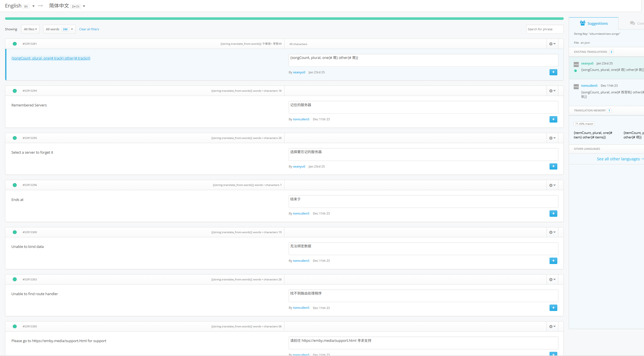This screenshot has height=356, width=644.
Task: Open gear menu for Remembered Servers string
Action: (x=552, y=91)
